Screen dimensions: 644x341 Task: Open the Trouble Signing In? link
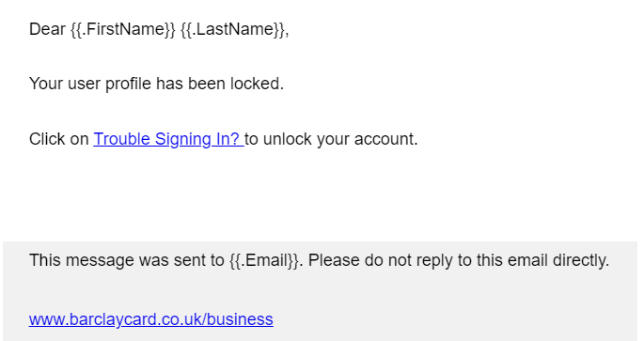point(168,139)
